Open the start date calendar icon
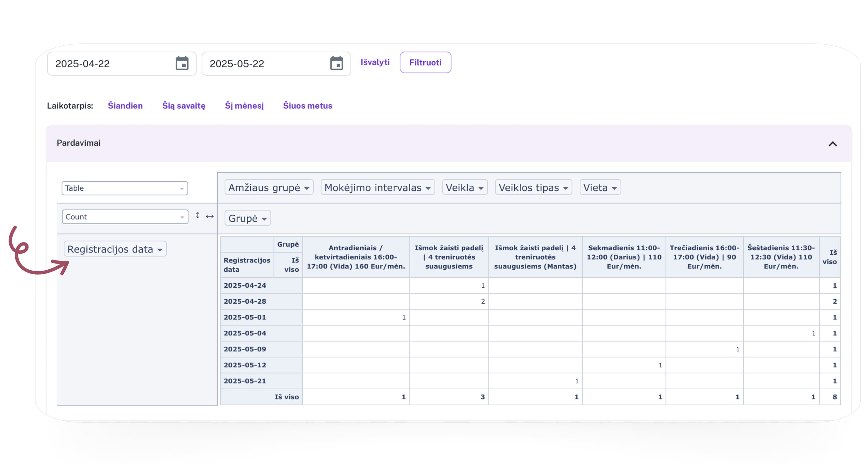868x464 pixels. point(182,63)
